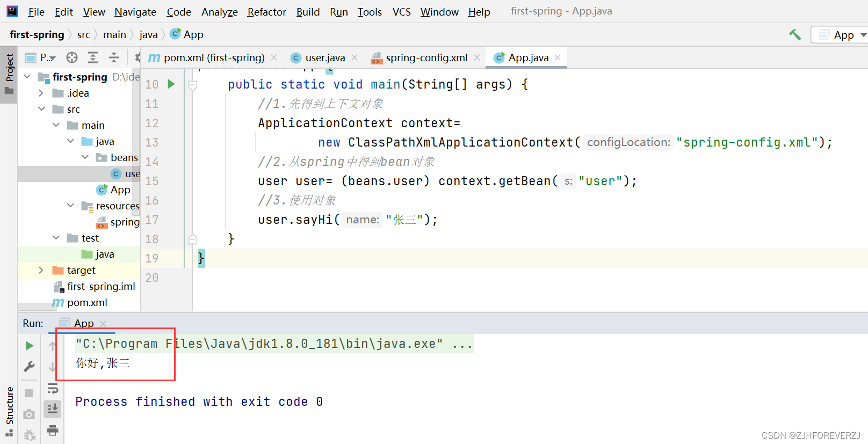Click the camera dump threads icon
The width and height of the screenshot is (868, 444).
[30, 414]
